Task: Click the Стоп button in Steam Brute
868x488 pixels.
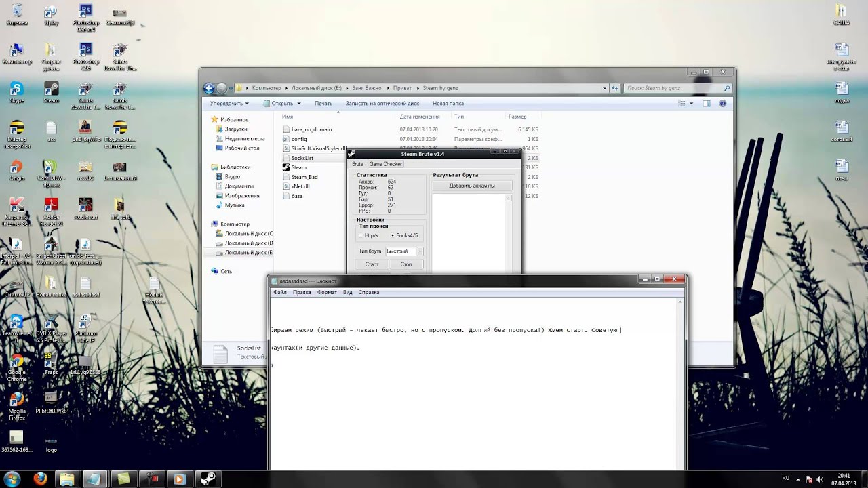Action: tap(406, 264)
